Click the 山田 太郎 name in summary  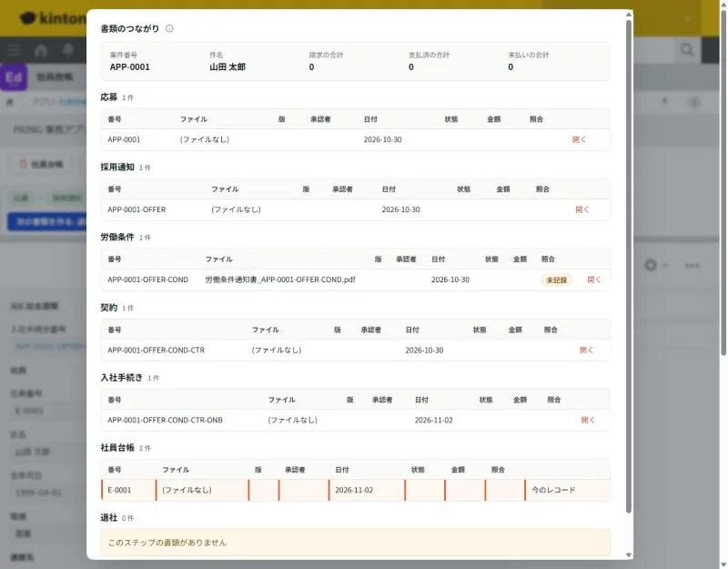(227, 66)
